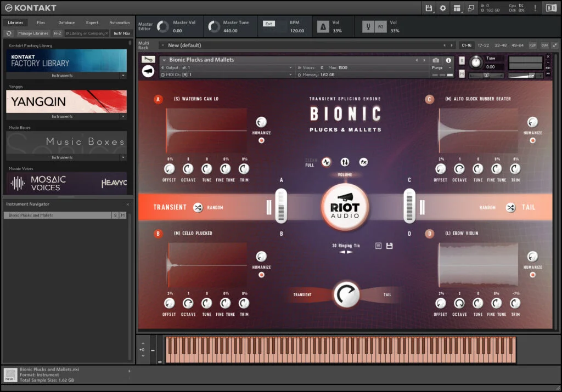Click the Library or Company search field
562x392 pixels.
point(86,33)
